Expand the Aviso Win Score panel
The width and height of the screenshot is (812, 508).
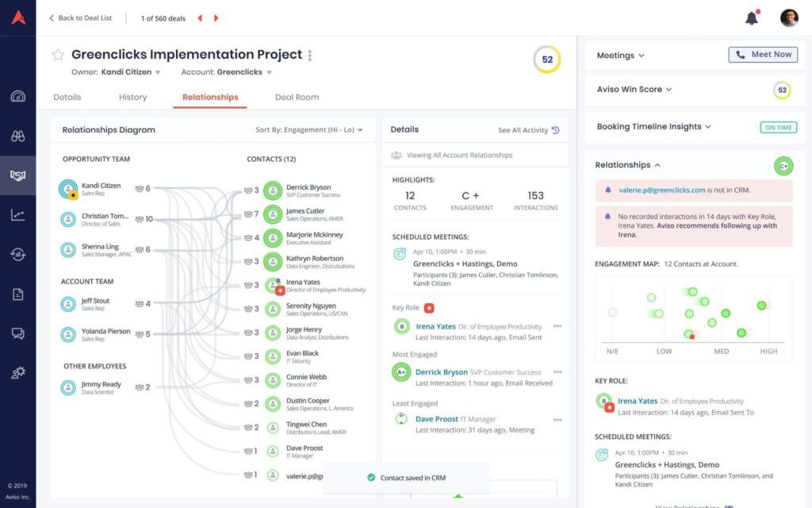pyautogui.click(x=634, y=90)
